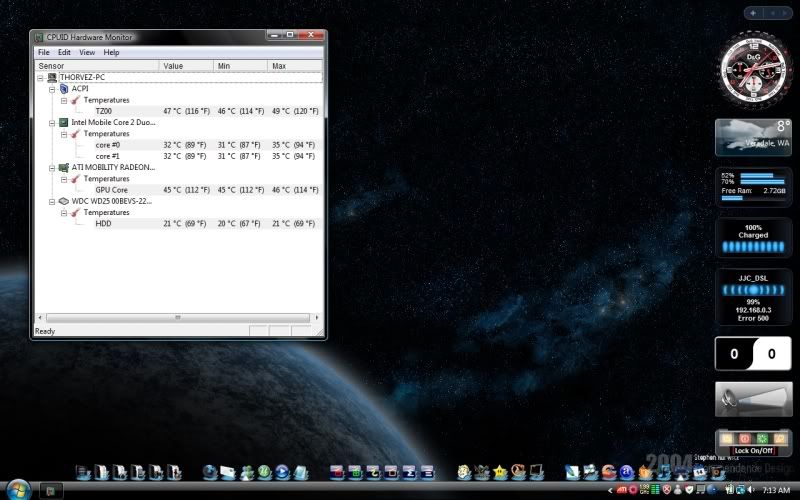Click the 100% Charged battery gadget
800x500 pixels.
click(754, 238)
